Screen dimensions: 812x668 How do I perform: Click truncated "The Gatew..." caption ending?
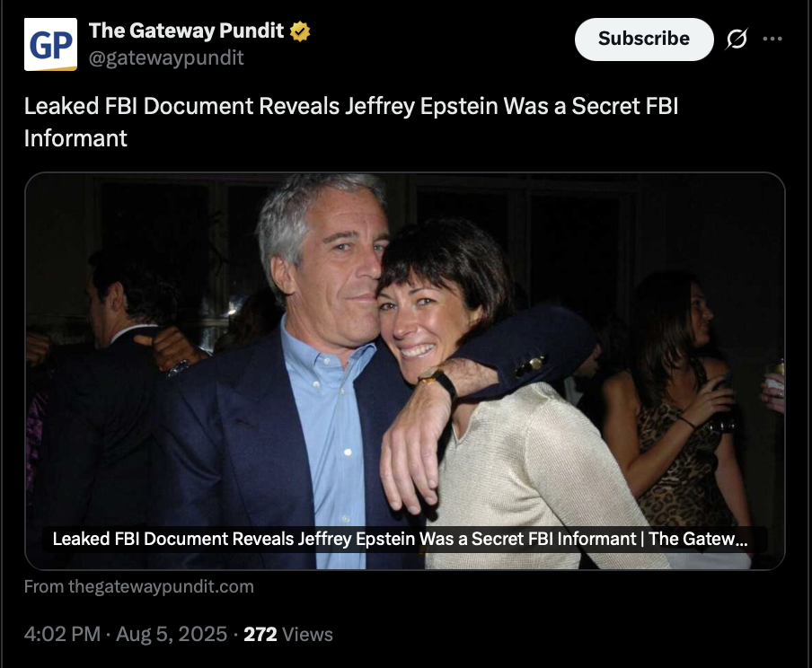pos(698,539)
